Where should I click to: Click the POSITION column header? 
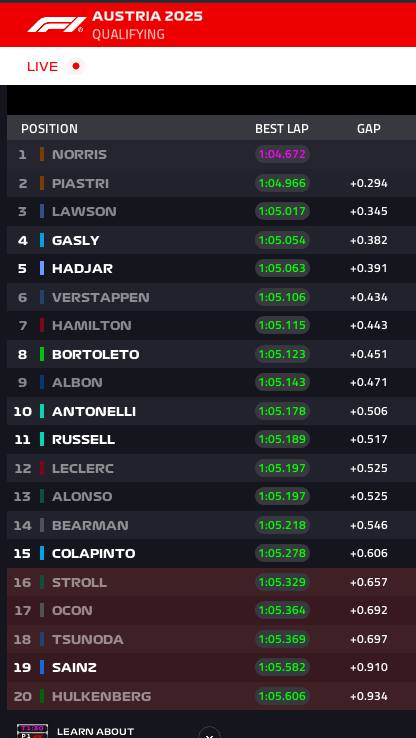pyautogui.click(x=49, y=128)
